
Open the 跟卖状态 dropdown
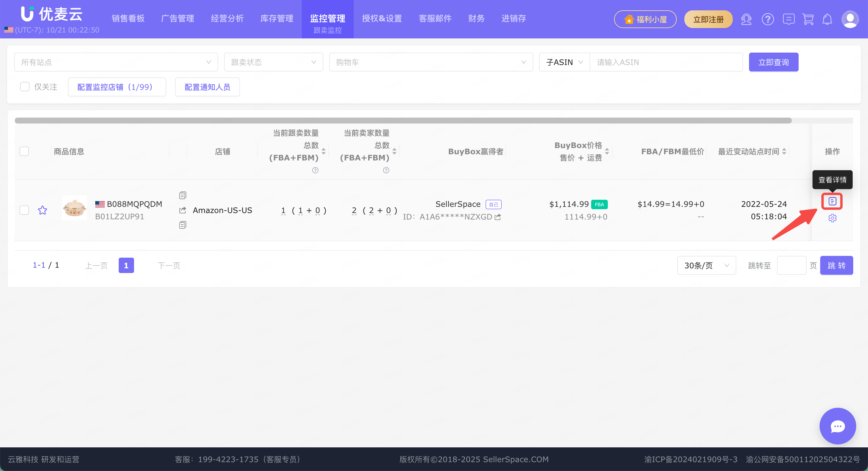273,62
